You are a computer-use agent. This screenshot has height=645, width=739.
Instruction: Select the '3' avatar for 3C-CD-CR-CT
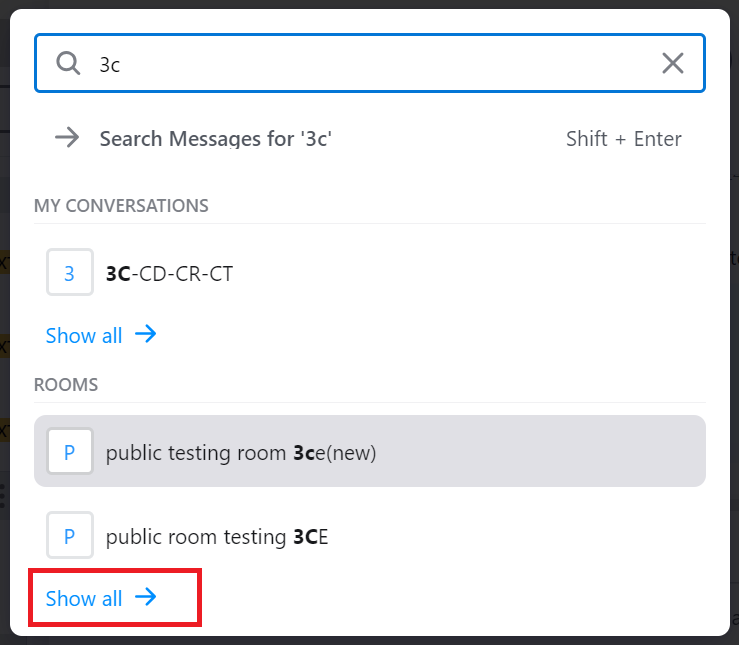click(70, 272)
